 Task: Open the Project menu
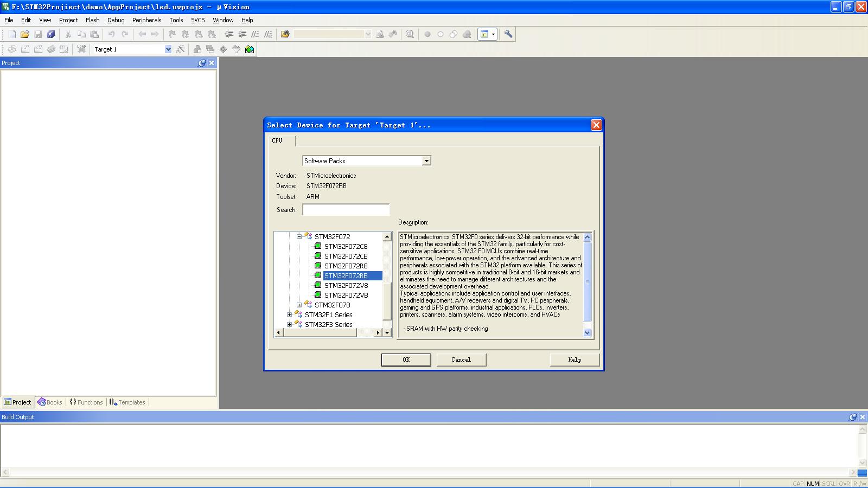68,20
